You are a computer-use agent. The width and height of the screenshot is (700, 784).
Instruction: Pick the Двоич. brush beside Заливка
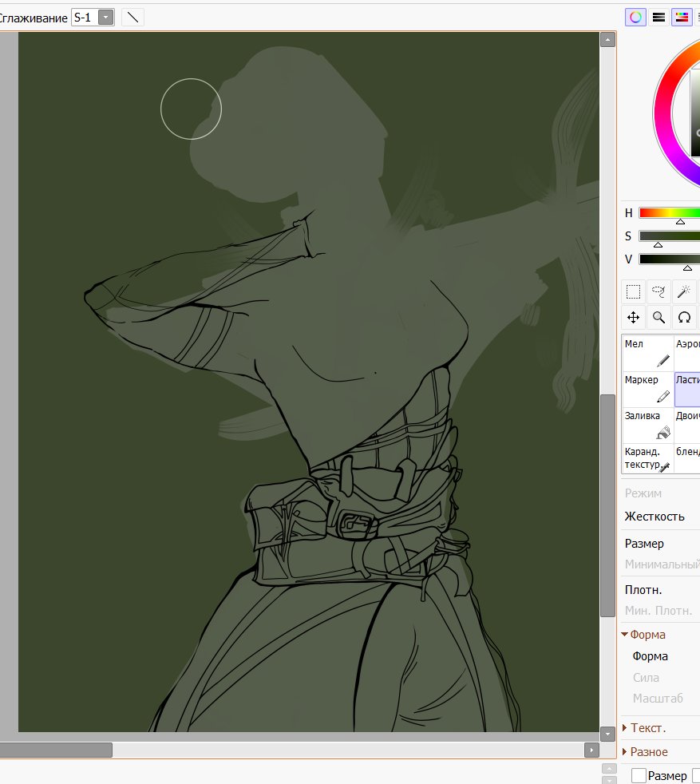click(x=687, y=425)
